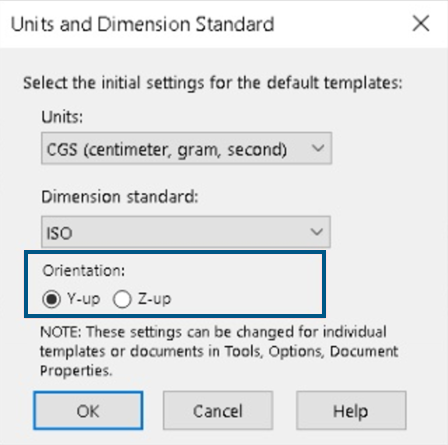Click the NOTE text about Document Properties
Image resolution: width=448 pixels, height=445 pixels.
[219, 351]
